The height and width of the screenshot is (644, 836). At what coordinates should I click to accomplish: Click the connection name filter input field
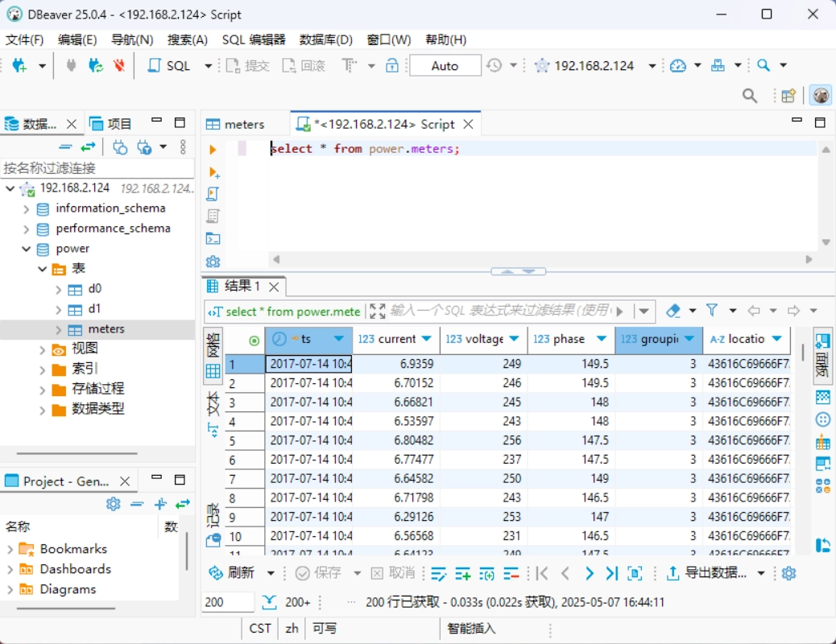pyautogui.click(x=97, y=168)
